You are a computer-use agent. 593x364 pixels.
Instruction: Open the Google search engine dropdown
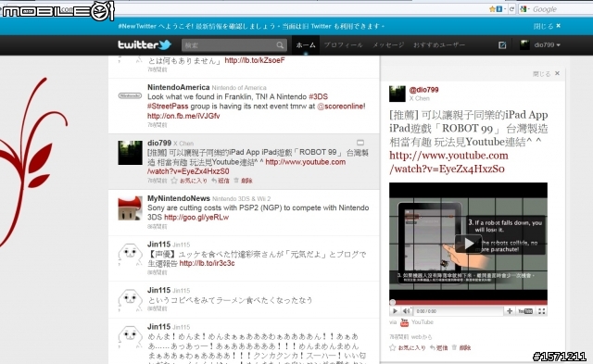525,8
